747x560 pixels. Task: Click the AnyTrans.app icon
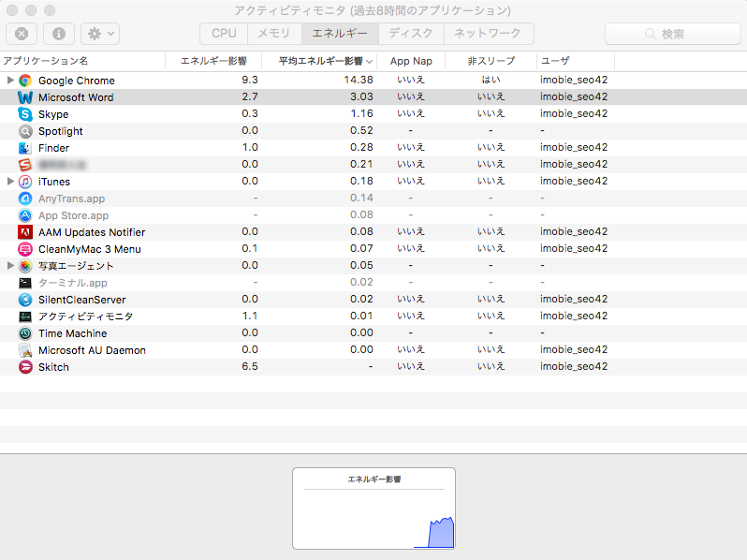(25, 199)
